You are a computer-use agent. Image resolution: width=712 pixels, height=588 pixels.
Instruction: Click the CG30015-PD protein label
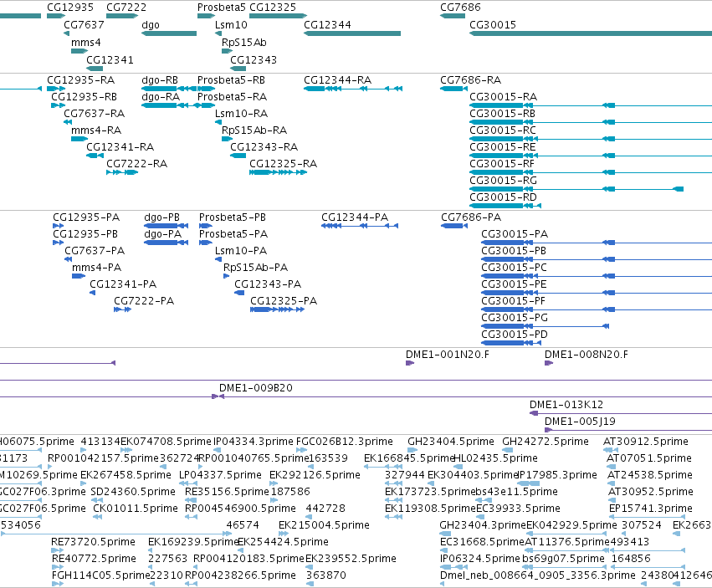coord(515,335)
